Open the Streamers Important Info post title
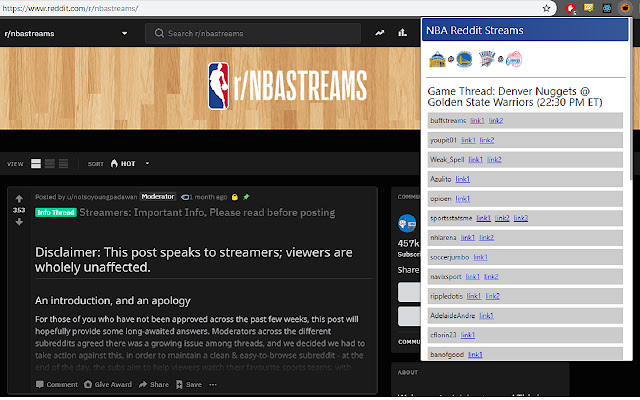 [x=207, y=212]
